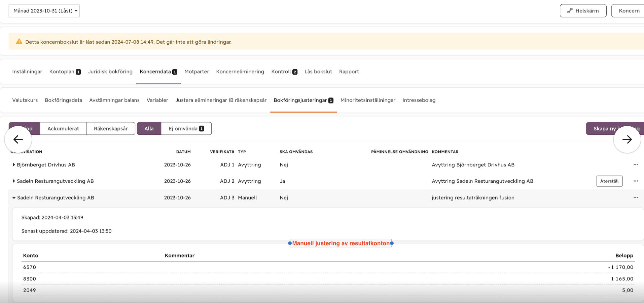Select the Variabler sub-tab
The width and height of the screenshot is (644, 303).
(157, 100)
